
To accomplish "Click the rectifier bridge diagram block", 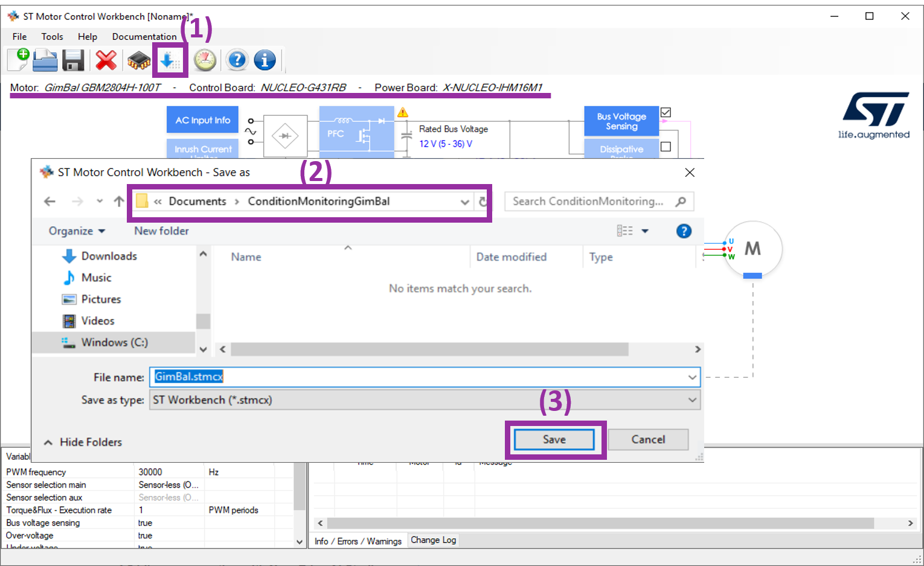I will tap(285, 136).
